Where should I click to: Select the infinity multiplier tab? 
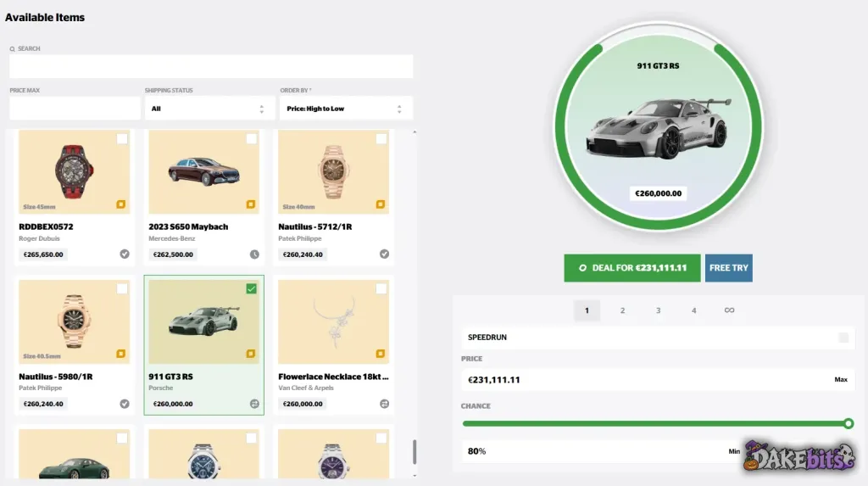[x=729, y=310]
